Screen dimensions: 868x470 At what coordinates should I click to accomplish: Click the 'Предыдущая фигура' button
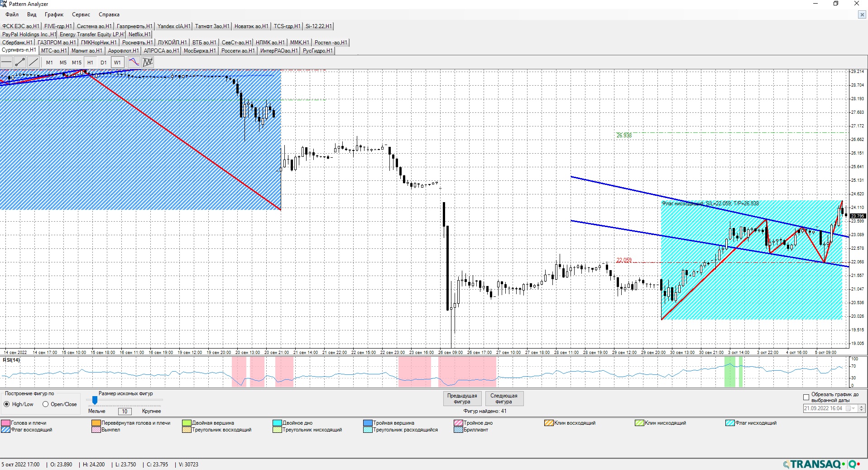point(462,398)
